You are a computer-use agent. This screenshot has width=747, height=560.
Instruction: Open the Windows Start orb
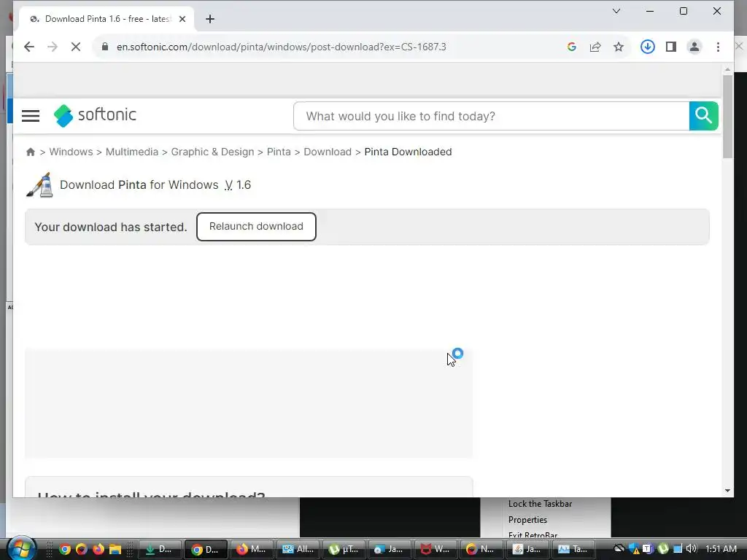[x=21, y=548]
